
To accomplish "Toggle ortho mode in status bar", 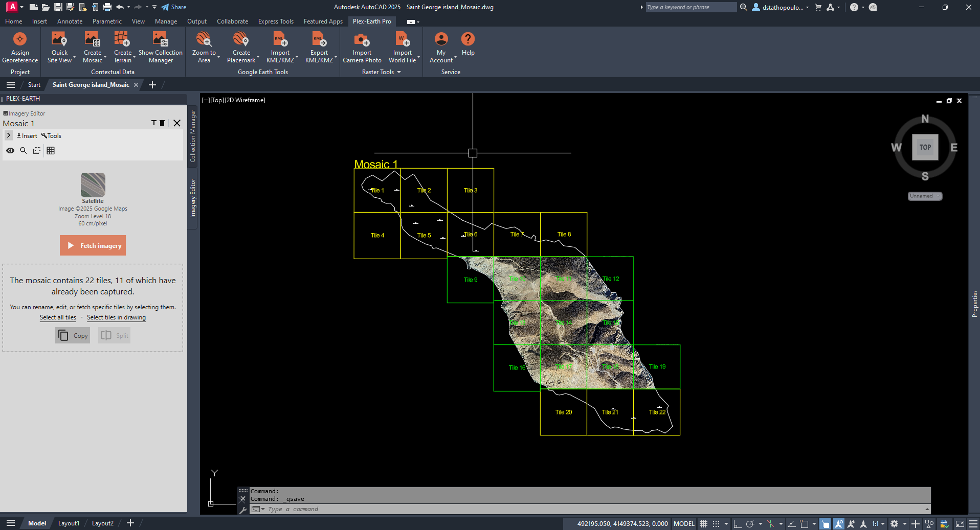I will [737, 523].
